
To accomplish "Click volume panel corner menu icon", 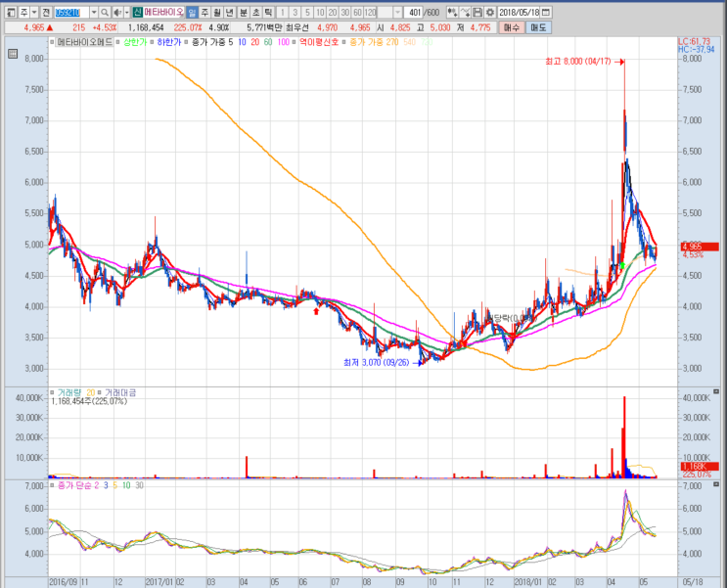I will click(x=716, y=392).
